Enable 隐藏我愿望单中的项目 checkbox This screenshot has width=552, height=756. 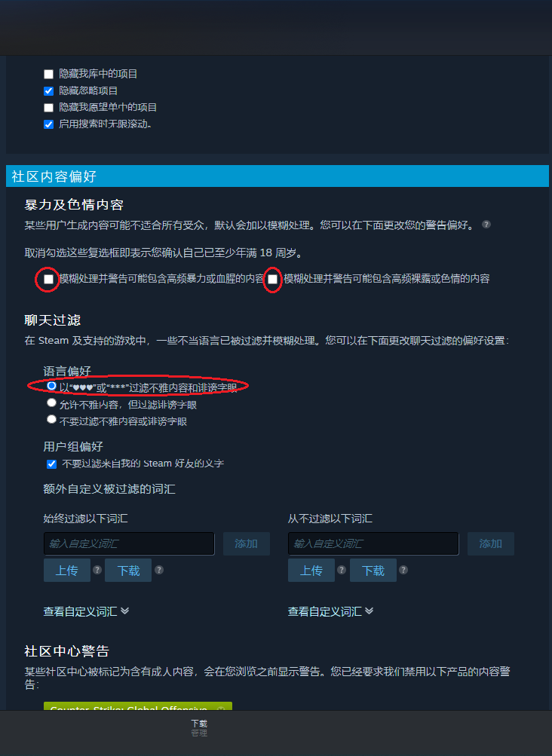pos(49,108)
